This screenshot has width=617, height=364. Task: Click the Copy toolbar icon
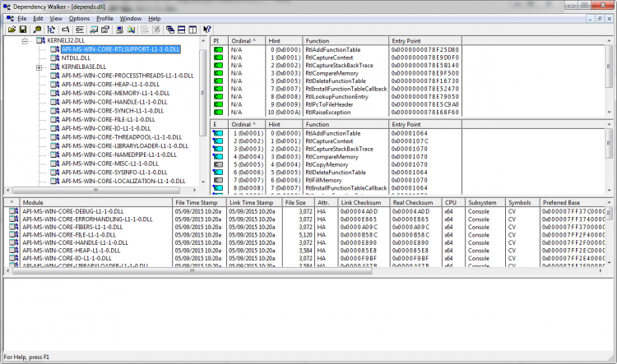tap(37, 30)
